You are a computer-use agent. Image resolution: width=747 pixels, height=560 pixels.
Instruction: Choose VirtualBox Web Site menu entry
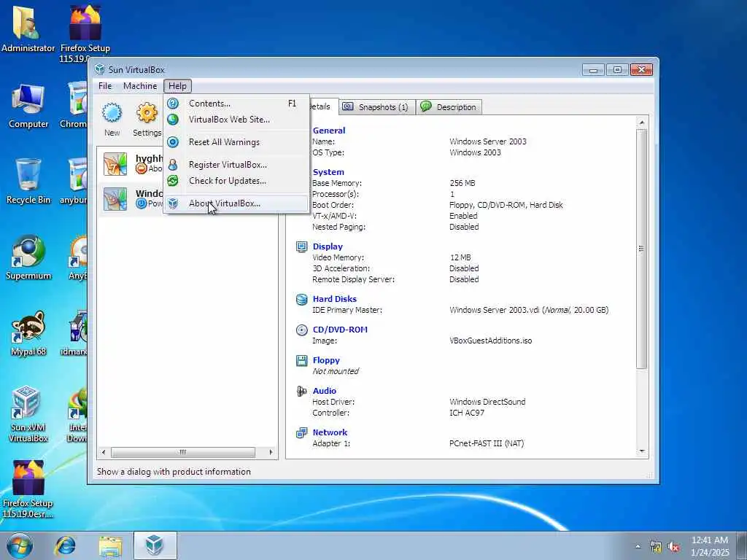point(236,120)
